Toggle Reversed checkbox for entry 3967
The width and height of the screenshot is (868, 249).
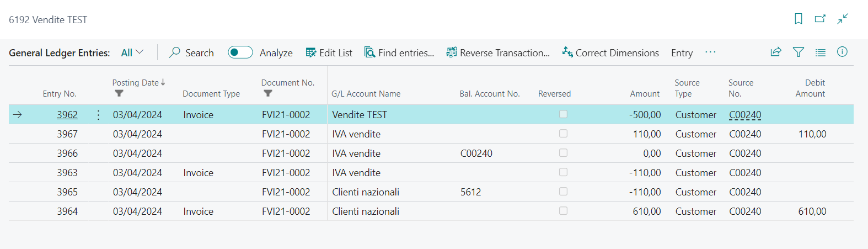(563, 134)
